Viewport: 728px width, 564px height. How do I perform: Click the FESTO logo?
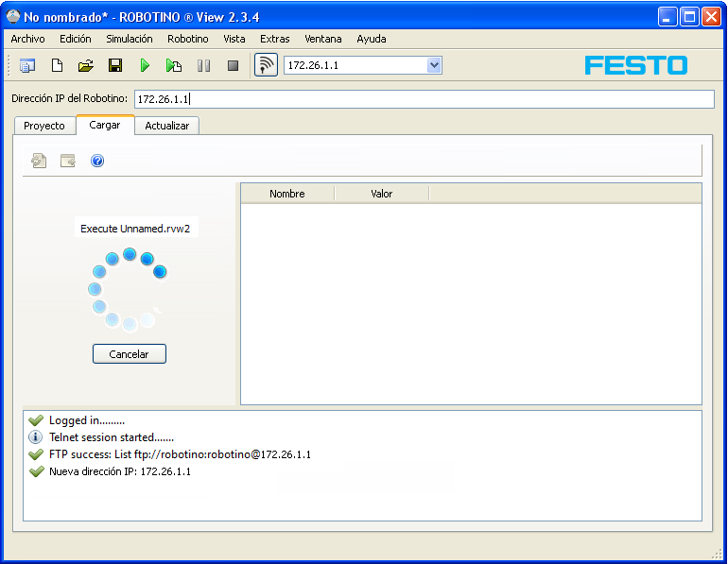tap(636, 65)
